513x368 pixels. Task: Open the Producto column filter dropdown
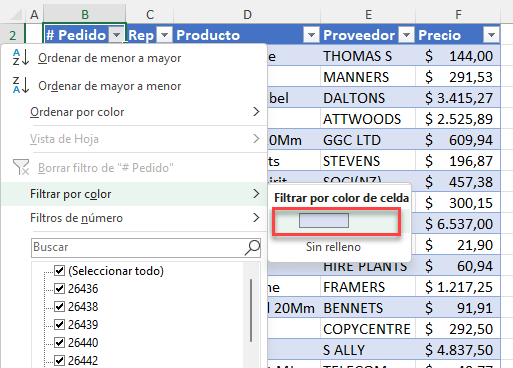coord(311,35)
